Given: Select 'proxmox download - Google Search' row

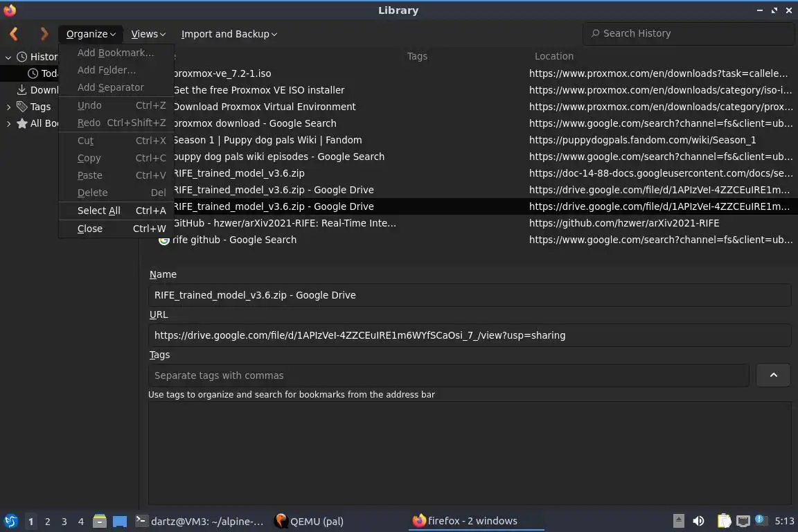Looking at the screenshot, I should (468, 123).
